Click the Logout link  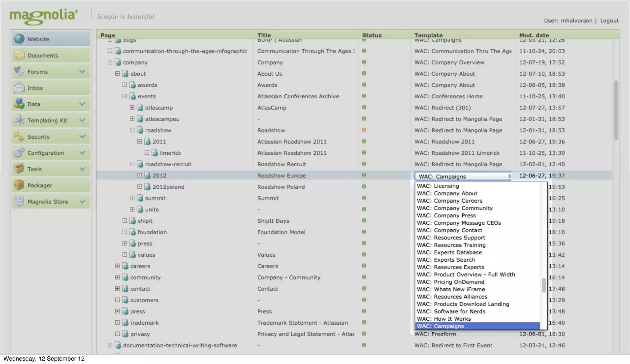609,21
